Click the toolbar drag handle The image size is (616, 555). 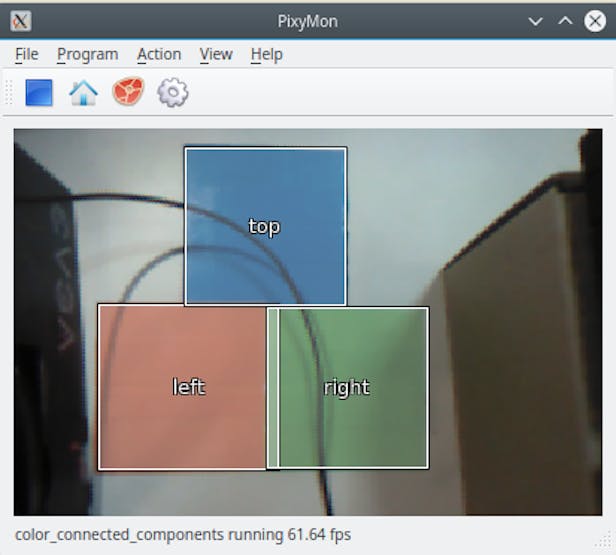pos(9,93)
